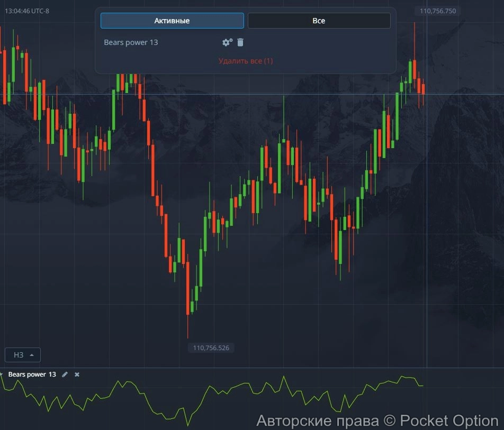Viewport: 504px width, 430px height.
Task: Switch to the Все tab
Action: click(319, 21)
